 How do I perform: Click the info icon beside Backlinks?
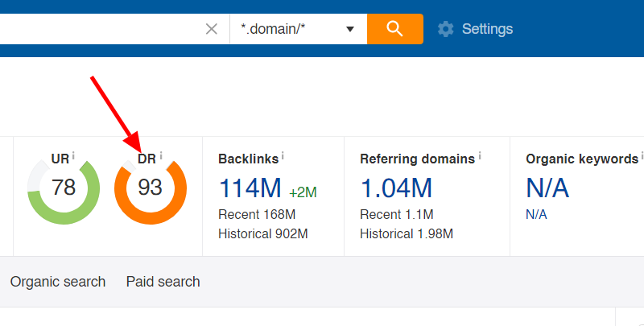coord(283,156)
